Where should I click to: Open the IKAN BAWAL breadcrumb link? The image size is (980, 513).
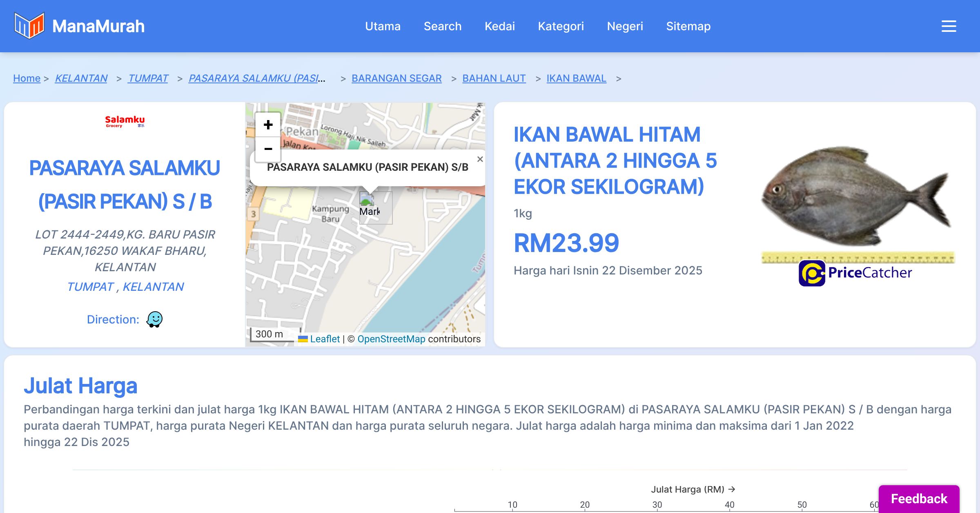tap(576, 78)
